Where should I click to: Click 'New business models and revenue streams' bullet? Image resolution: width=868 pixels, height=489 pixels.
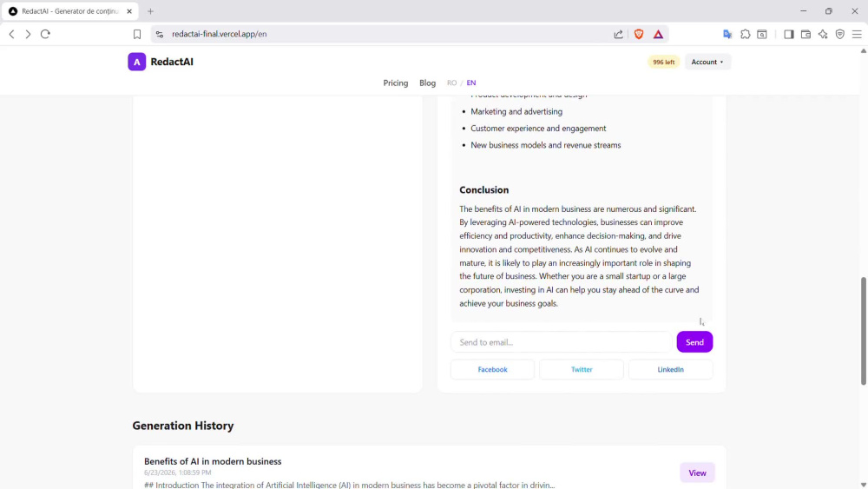tap(545, 145)
